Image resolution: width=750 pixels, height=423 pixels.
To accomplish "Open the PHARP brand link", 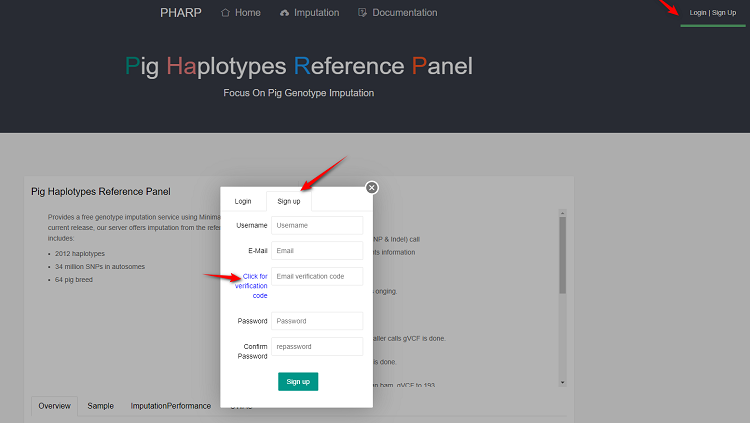I will pos(181,13).
